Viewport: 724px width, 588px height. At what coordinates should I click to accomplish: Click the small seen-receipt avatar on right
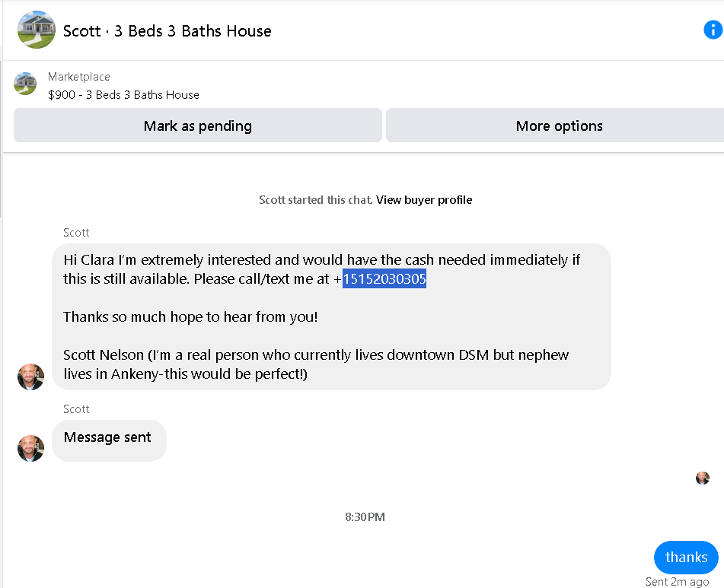(x=702, y=478)
